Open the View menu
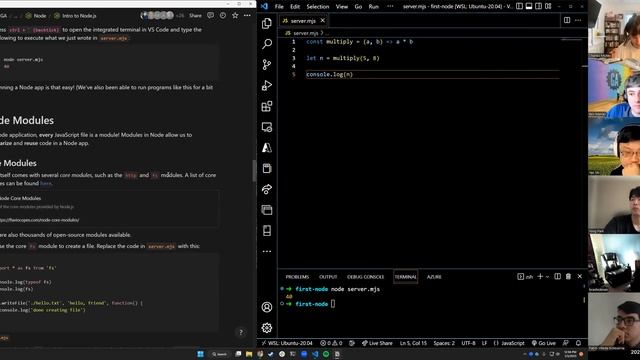The image size is (640, 360). (x=342, y=7)
